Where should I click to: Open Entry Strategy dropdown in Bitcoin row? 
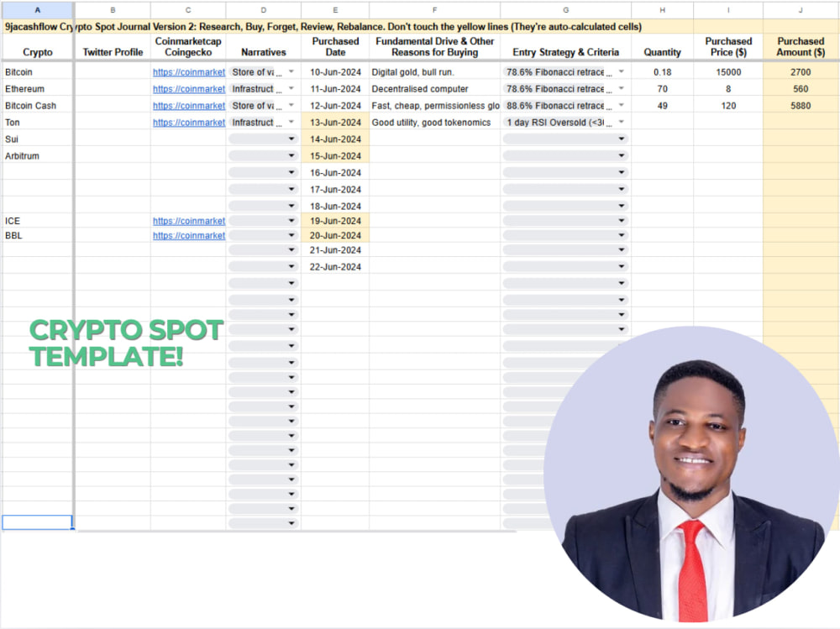click(622, 71)
